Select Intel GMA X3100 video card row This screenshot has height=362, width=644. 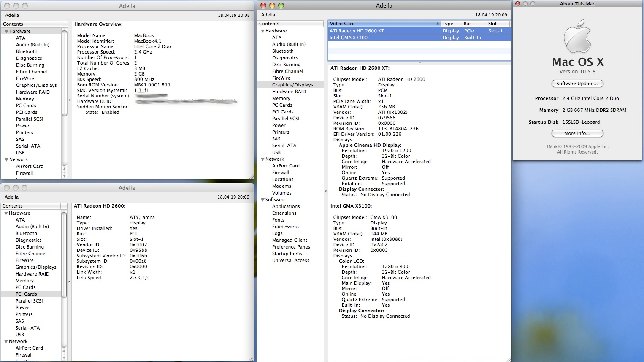(x=419, y=38)
